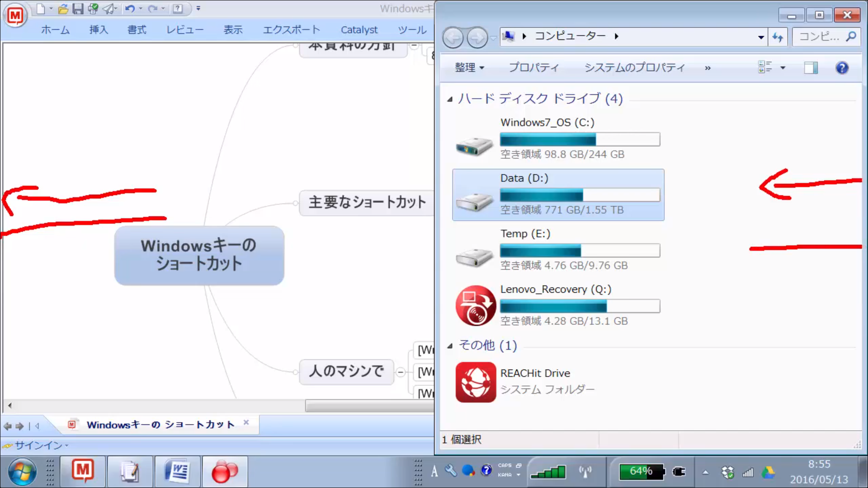
Task: Click the Open folder icon
Action: tap(63, 8)
